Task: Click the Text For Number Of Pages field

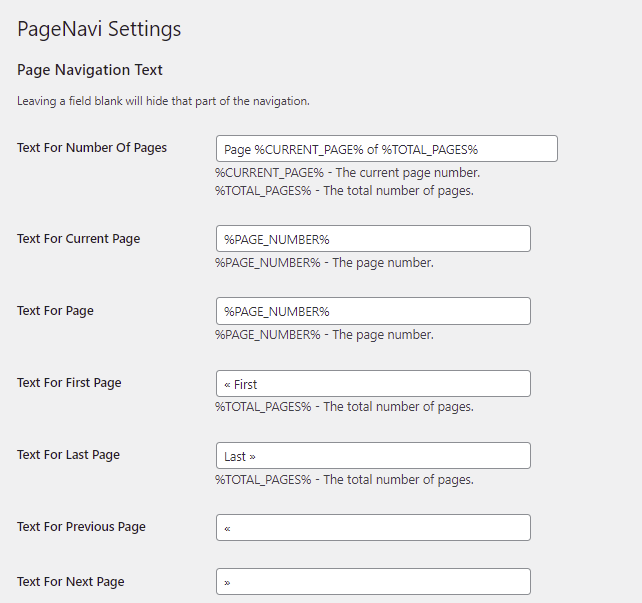Action: pos(386,149)
